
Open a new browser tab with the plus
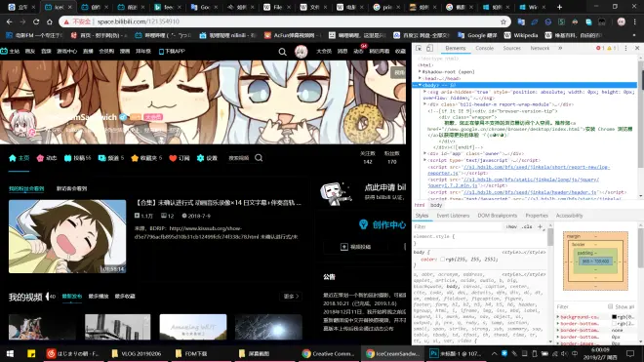559,7
